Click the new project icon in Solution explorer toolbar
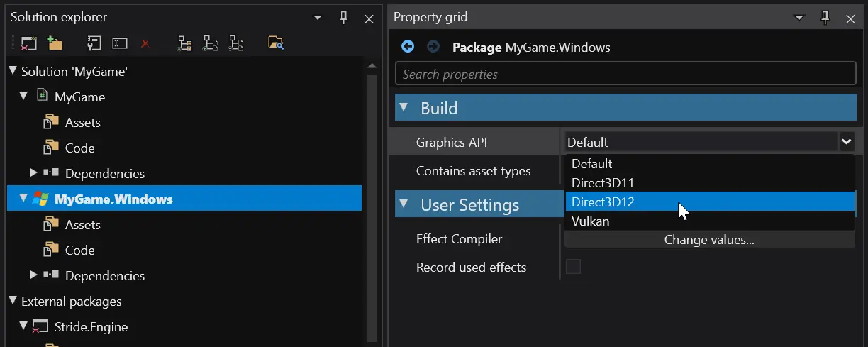 [29, 43]
